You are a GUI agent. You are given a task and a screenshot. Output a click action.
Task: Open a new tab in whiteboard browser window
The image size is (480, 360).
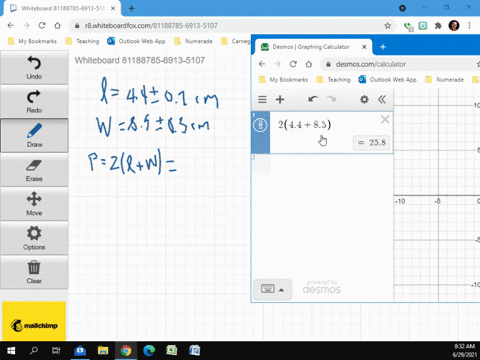click(132, 8)
